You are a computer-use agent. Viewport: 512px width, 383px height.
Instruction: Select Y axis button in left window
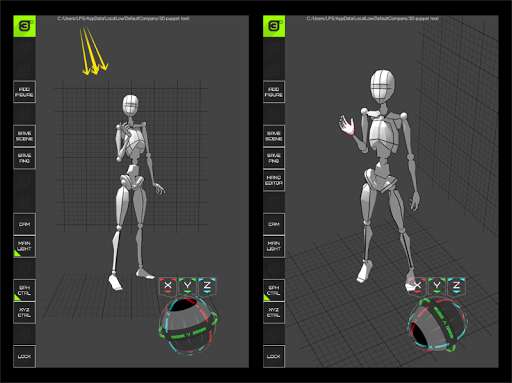pos(187,285)
